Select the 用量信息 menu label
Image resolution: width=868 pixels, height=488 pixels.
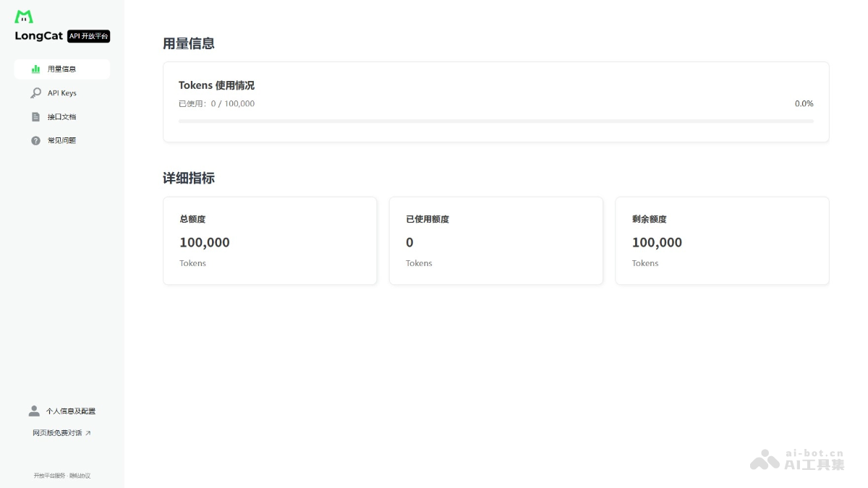coord(62,69)
